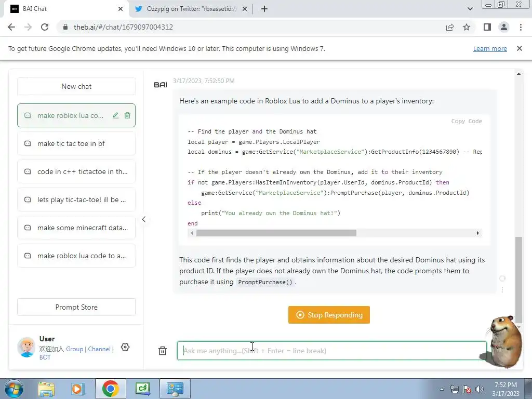Select the highlighted 'make roblox lua co...' chat
Viewport: 532px width, 399px height.
pyautogui.click(x=70, y=115)
